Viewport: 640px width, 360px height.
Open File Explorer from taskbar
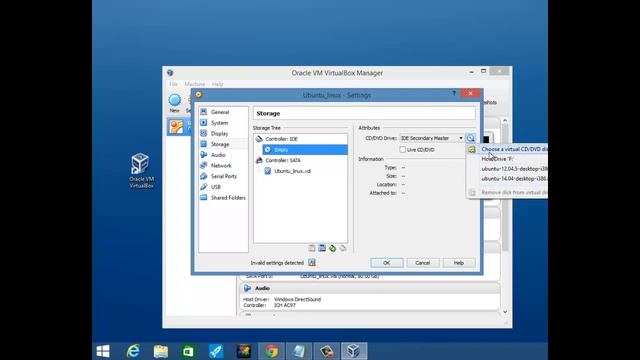tap(160, 351)
